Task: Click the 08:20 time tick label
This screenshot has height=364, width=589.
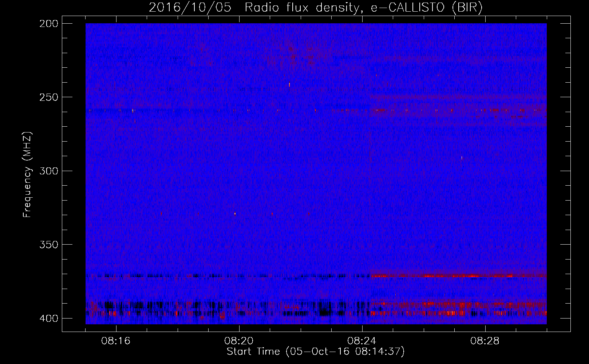Action: (239, 341)
